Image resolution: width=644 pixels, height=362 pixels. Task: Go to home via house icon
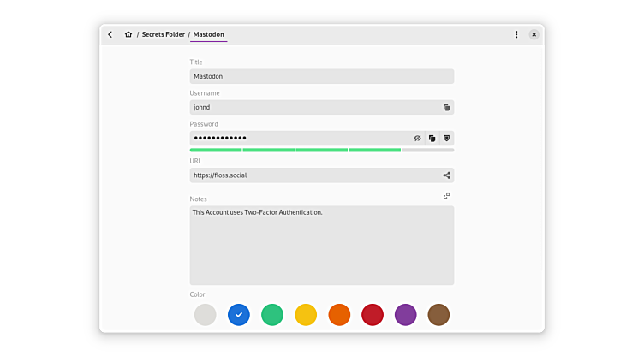point(128,35)
